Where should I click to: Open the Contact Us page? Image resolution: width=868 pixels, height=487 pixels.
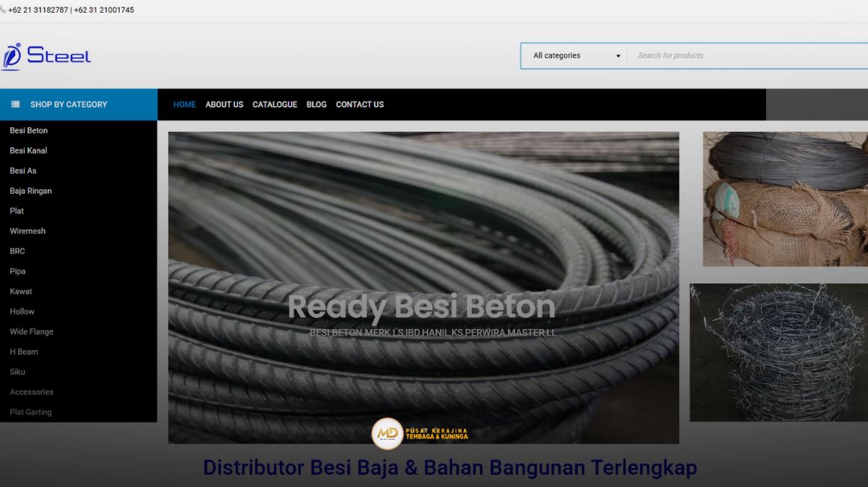click(360, 105)
